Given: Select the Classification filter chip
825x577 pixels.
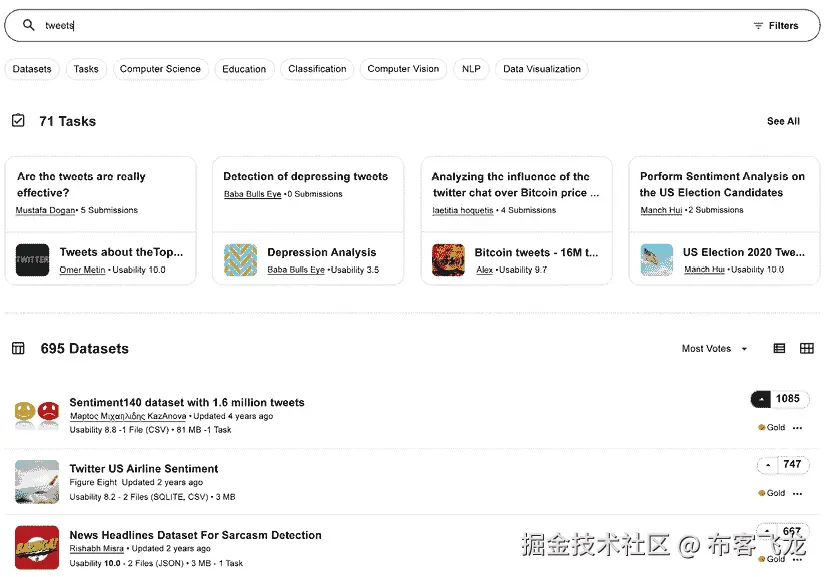Looking at the screenshot, I should [317, 69].
